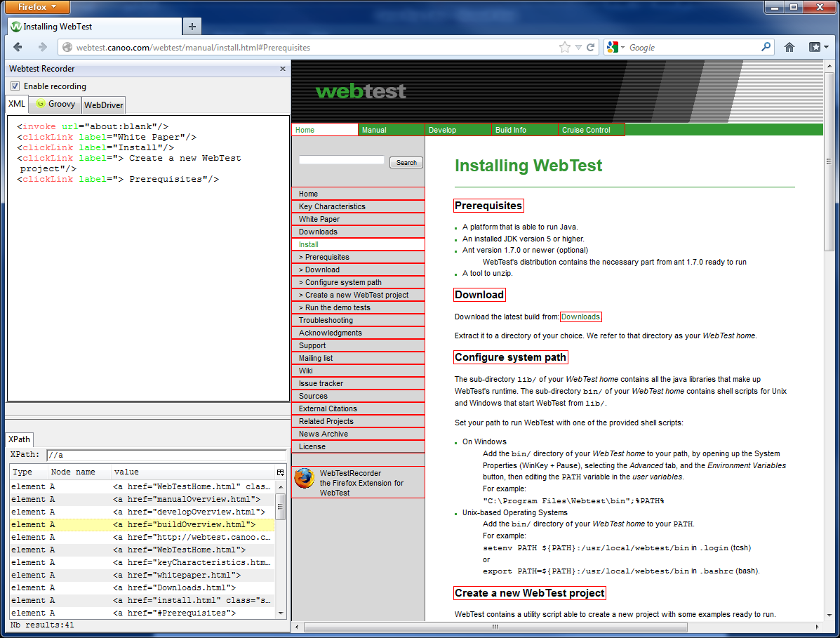Open the License page link
Screen dimensions: 840x638
(359, 447)
